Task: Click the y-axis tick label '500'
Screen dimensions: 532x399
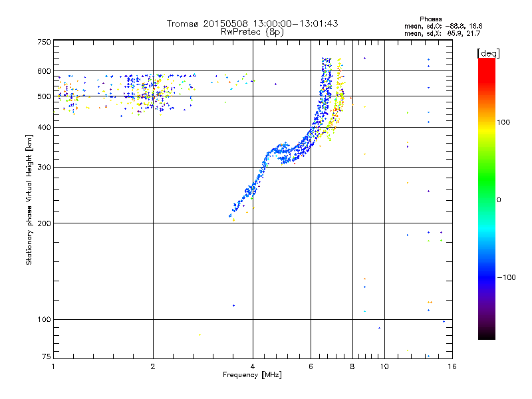Action: [44, 96]
